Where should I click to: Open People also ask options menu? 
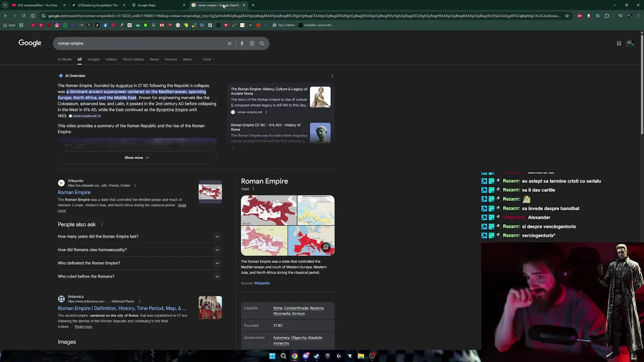click(102, 225)
